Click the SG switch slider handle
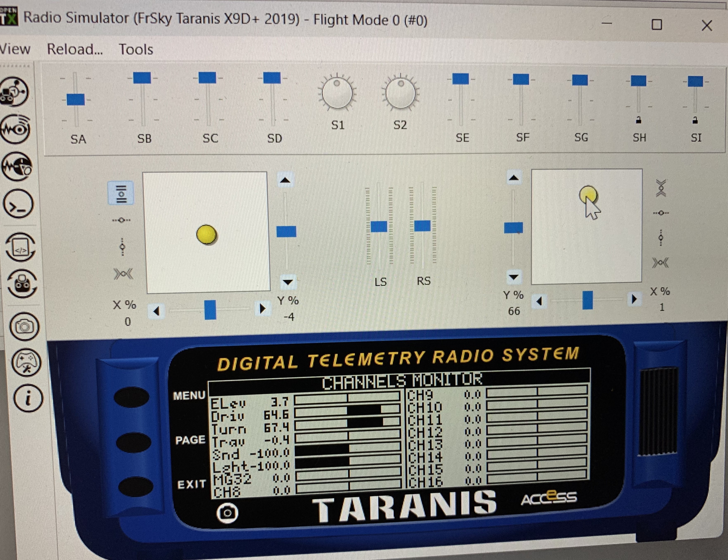This screenshot has height=560, width=728. tap(580, 80)
